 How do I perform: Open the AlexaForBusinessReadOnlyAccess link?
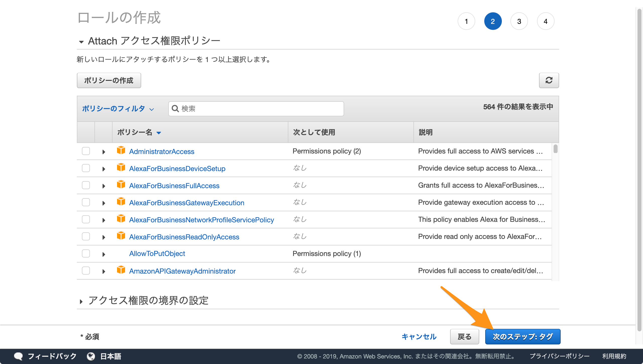(184, 237)
